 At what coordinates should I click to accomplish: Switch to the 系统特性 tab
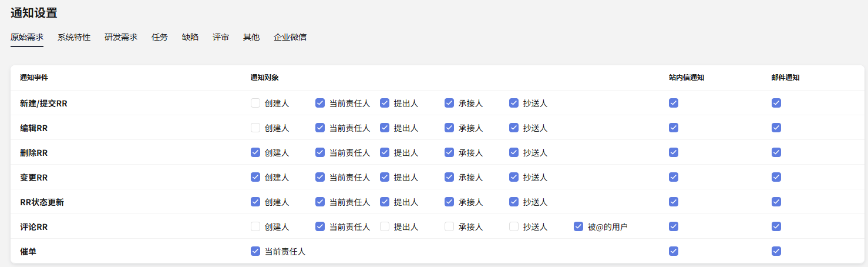tap(74, 37)
